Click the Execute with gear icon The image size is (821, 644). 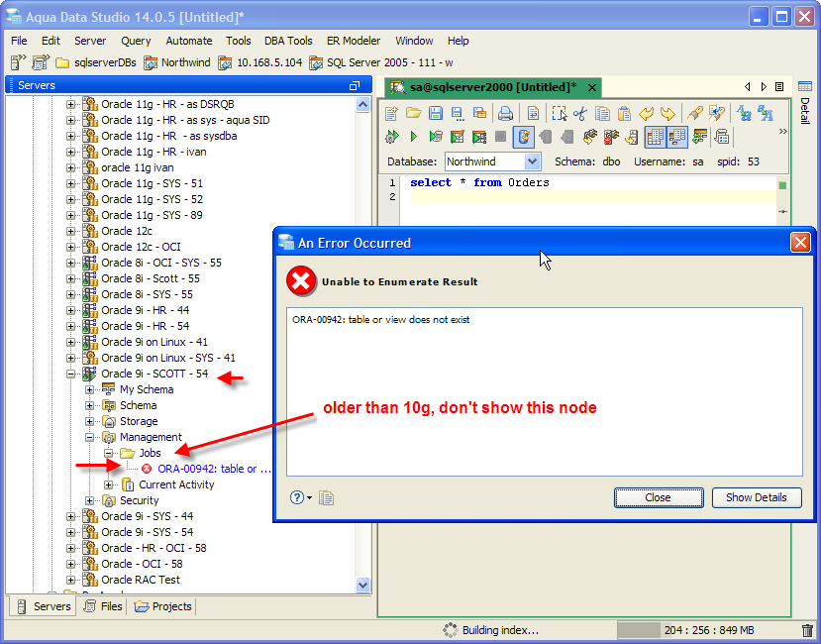[x=391, y=138]
